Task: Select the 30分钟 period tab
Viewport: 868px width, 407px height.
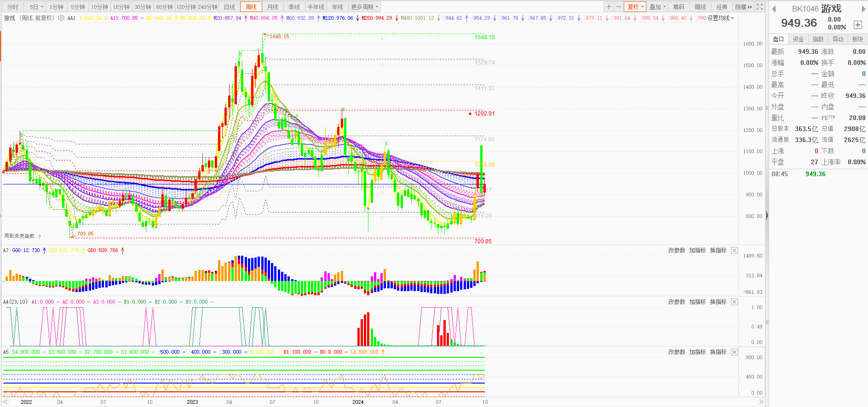Action: click(143, 7)
